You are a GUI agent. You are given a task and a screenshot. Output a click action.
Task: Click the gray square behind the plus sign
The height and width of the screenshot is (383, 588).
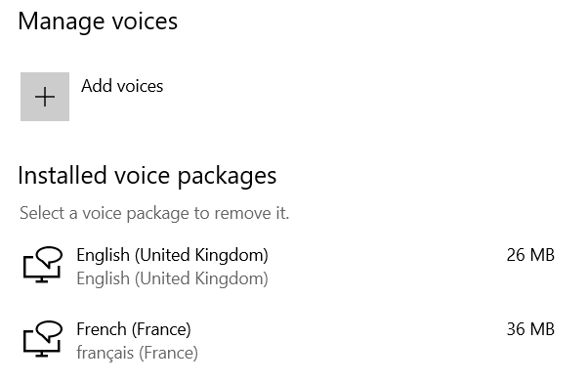[45, 97]
